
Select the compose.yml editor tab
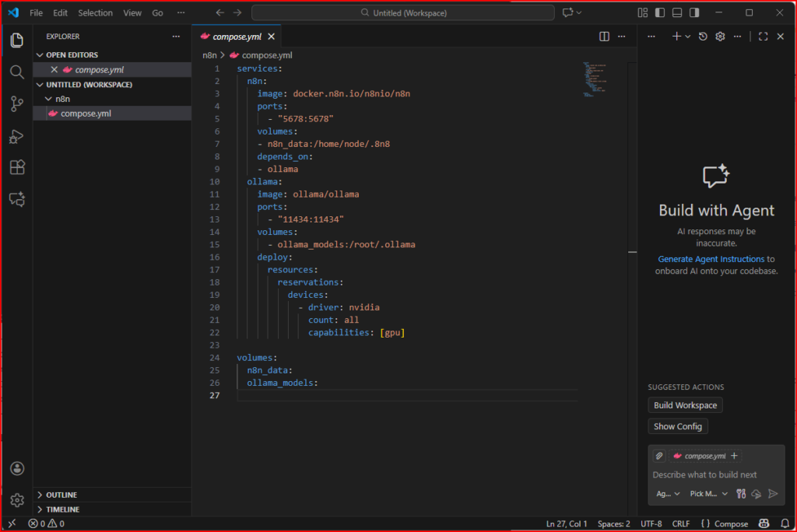tap(233, 37)
